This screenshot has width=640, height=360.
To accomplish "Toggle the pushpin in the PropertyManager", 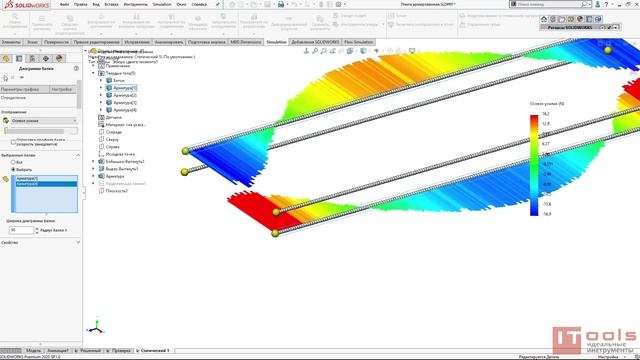I will point(22,78).
